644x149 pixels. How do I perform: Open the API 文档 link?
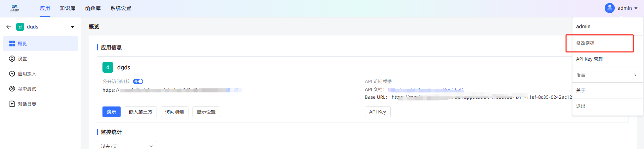click(426, 89)
